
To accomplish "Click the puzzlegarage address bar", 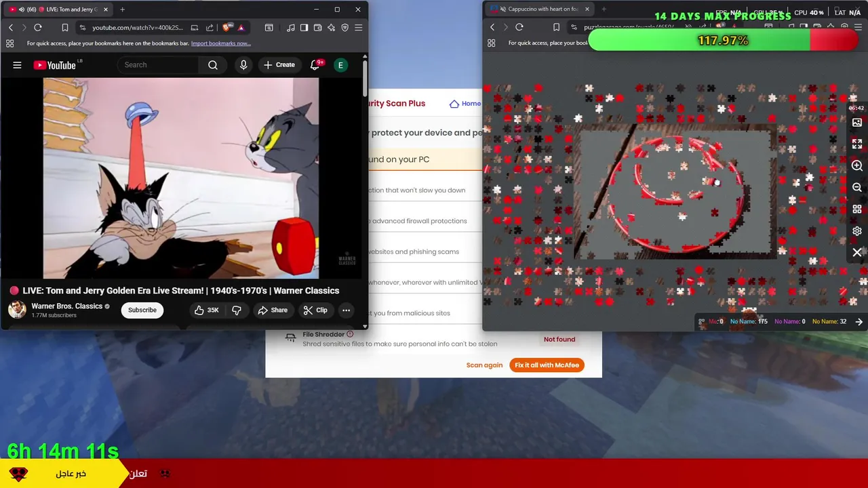I will 631,28.
